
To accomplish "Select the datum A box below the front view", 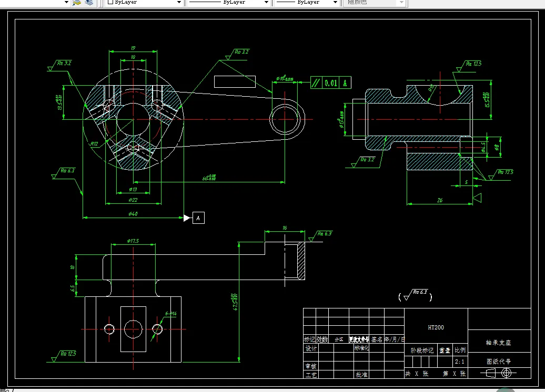I will pyautogui.click(x=198, y=218).
